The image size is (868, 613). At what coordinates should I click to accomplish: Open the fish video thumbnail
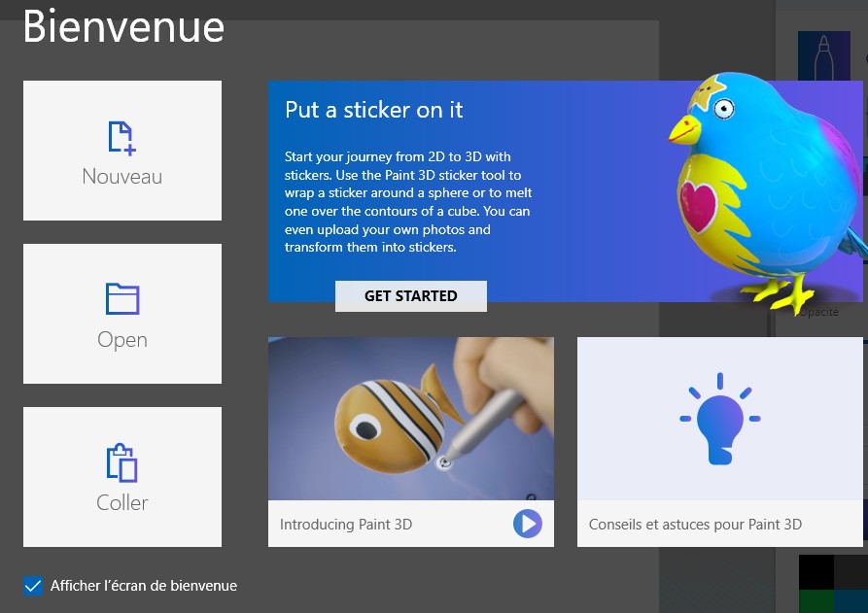click(x=411, y=419)
